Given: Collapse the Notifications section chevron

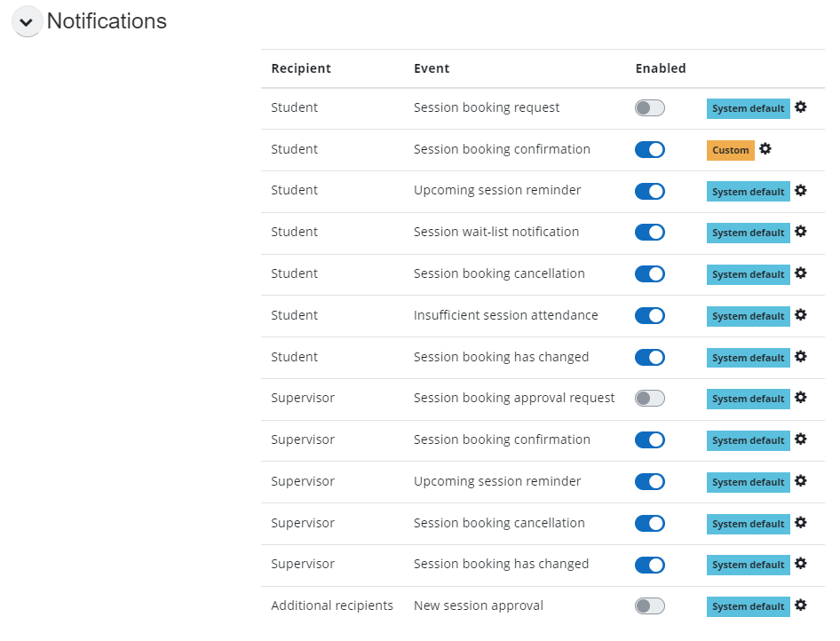Looking at the screenshot, I should tap(27, 22).
